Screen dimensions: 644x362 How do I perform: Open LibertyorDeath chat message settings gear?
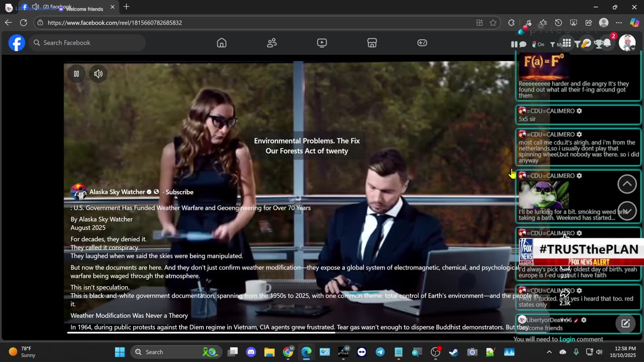pos(584,320)
